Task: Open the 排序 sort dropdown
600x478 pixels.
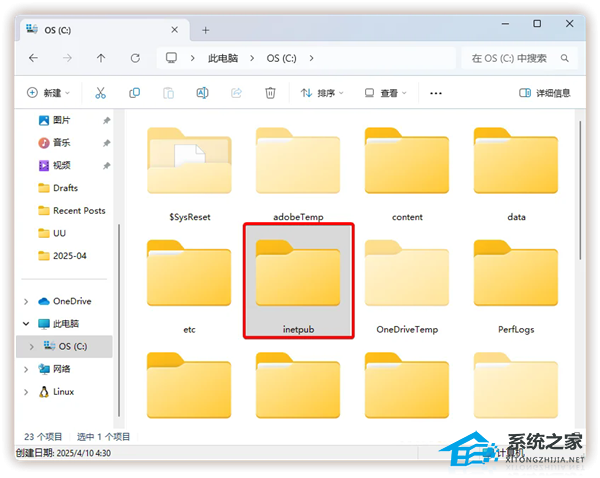Action: click(322, 93)
